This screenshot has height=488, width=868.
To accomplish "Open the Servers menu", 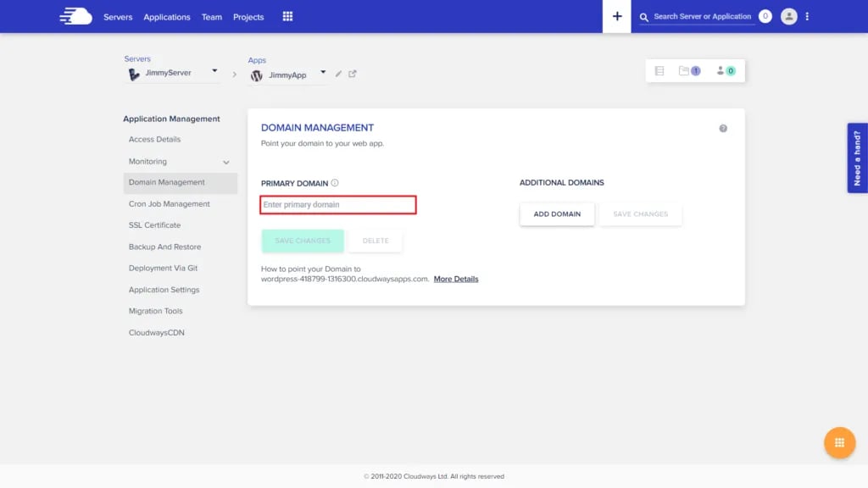I will coord(118,17).
